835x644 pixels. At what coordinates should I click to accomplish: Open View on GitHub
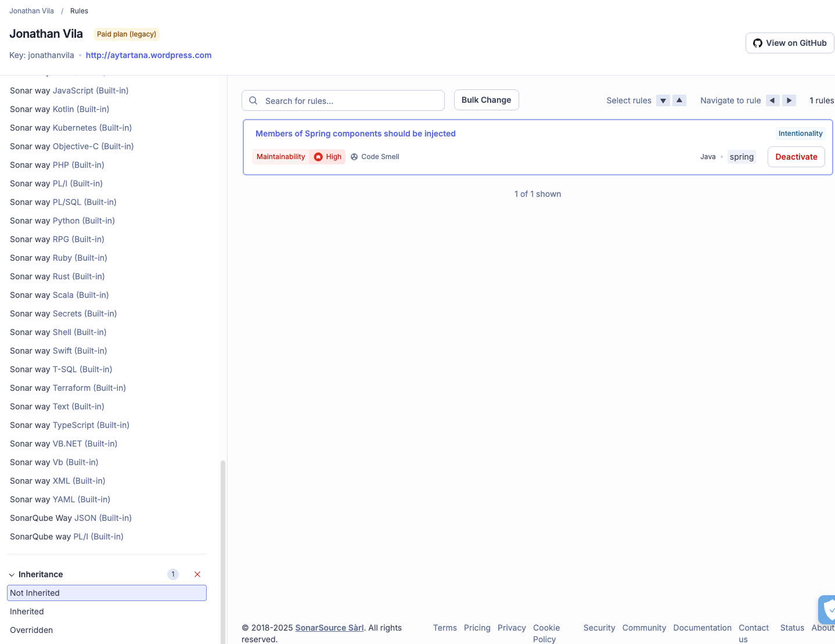tap(790, 43)
